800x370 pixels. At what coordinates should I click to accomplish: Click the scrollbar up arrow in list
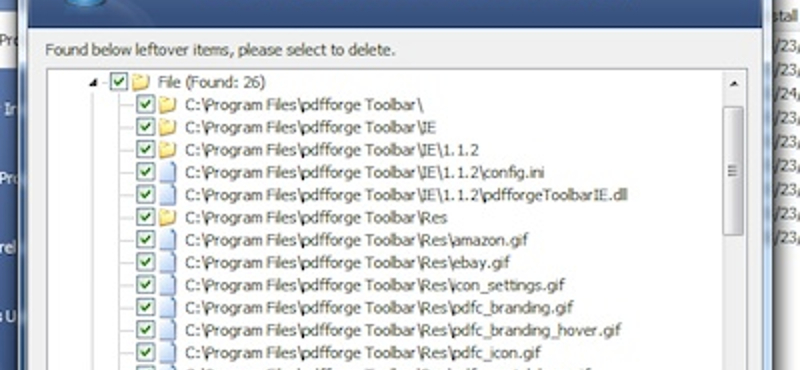coord(733,83)
